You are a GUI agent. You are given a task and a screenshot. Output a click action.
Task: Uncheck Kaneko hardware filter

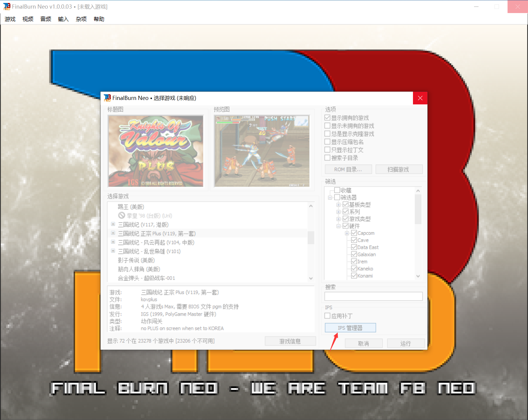354,268
